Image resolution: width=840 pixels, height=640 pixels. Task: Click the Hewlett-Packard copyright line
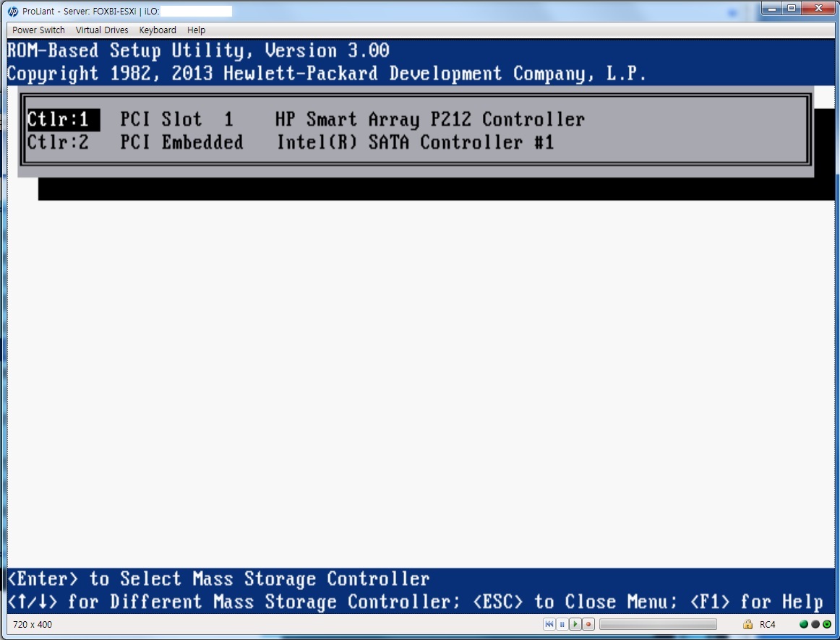tap(327, 74)
